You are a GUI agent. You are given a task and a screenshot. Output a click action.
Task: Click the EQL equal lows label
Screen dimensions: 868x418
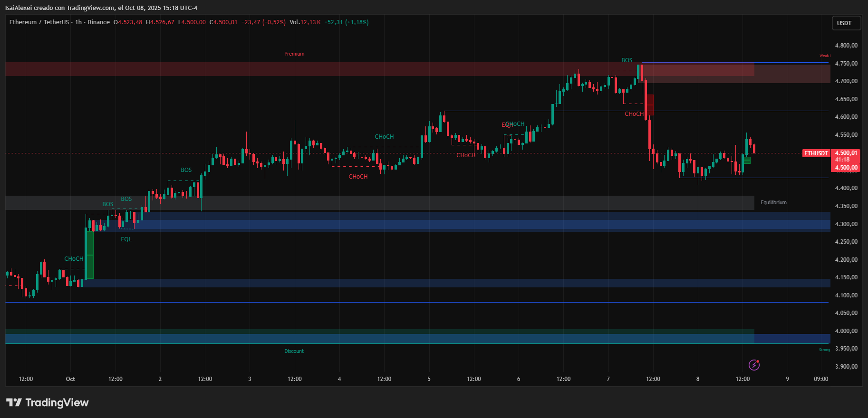(126, 239)
